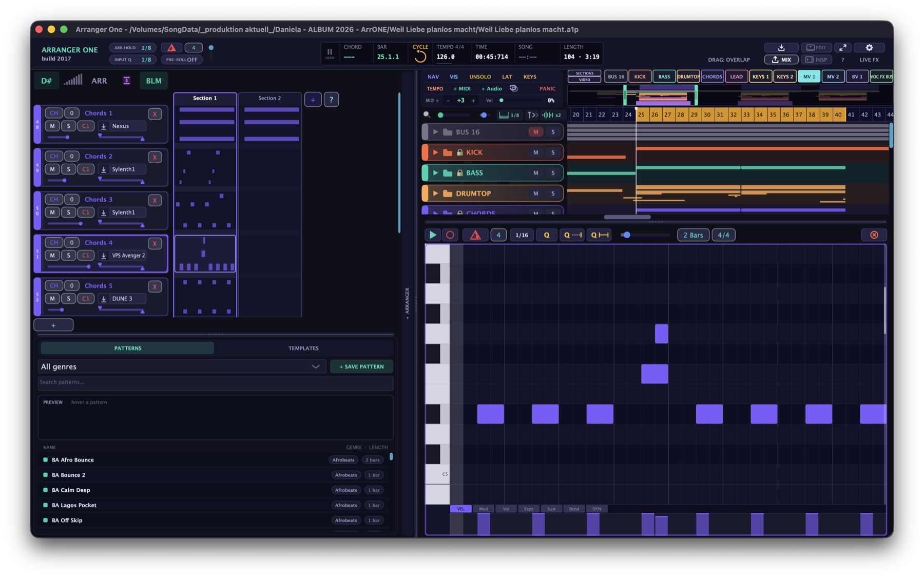Expand the BUS 16 folder track

click(x=435, y=132)
